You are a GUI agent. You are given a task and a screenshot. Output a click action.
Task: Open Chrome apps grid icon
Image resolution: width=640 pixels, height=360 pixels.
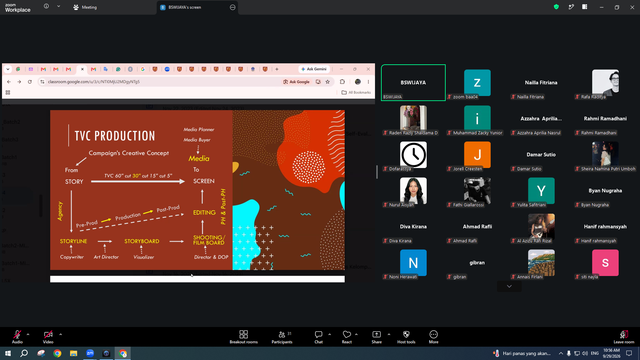click(8, 93)
